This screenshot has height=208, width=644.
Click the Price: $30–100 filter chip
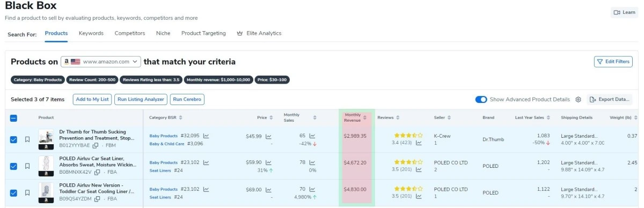273,80
